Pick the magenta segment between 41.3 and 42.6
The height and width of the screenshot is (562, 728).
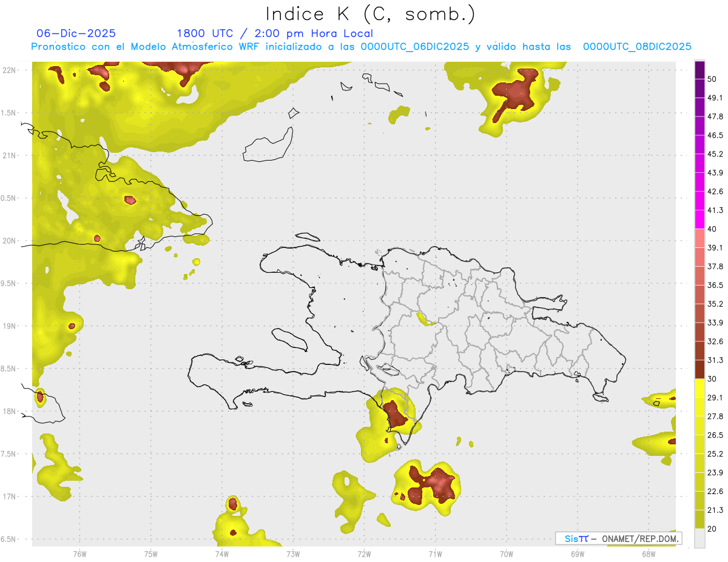coord(699,201)
